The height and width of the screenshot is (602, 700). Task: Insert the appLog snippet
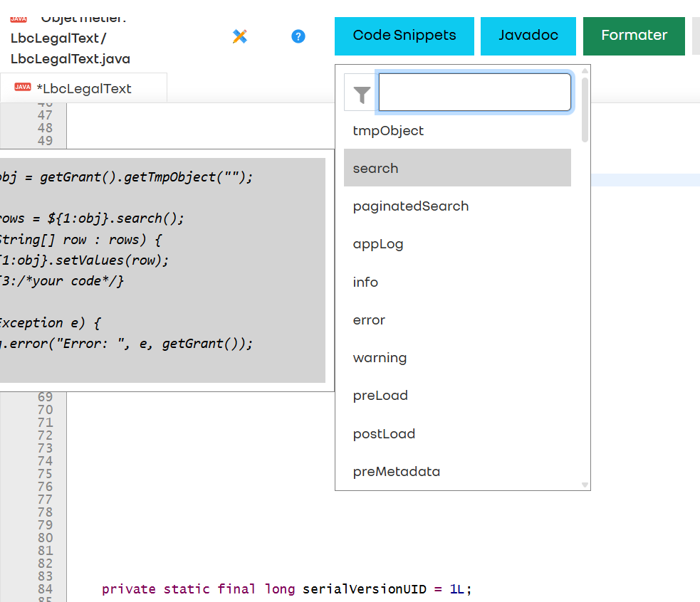[x=377, y=243]
